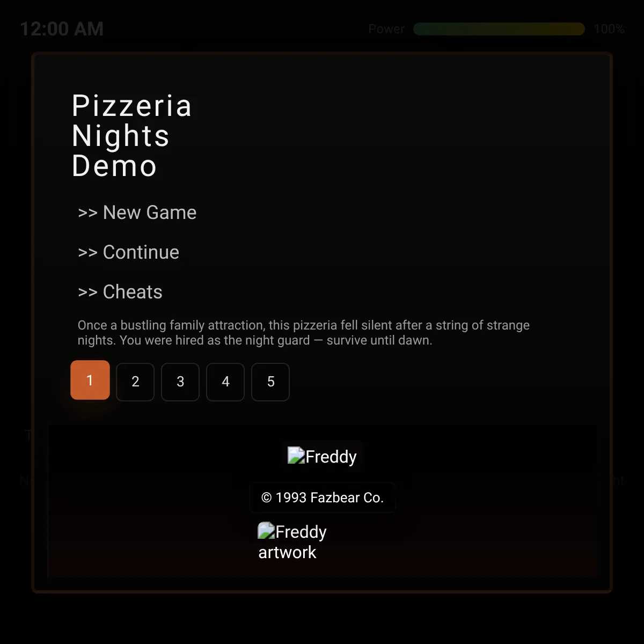Viewport: 644px width, 644px height.
Task: Click the 1993 Fazbear Co. copyright badge
Action: tap(323, 497)
